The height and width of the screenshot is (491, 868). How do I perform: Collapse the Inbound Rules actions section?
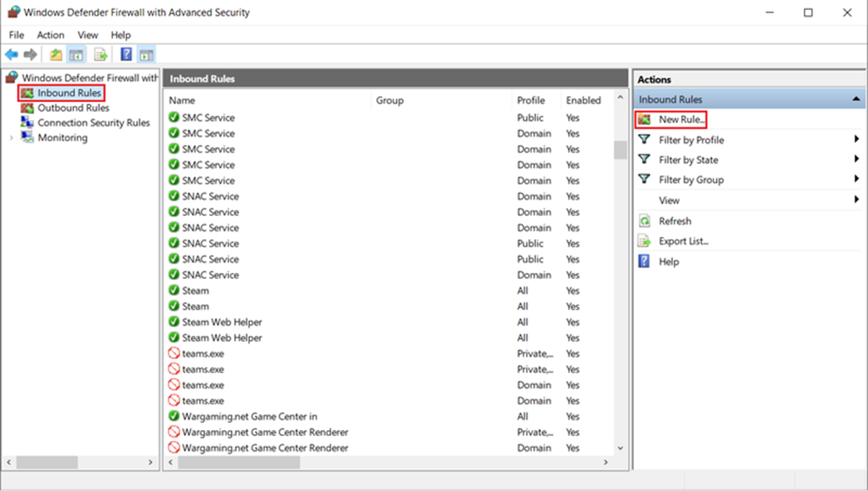856,99
